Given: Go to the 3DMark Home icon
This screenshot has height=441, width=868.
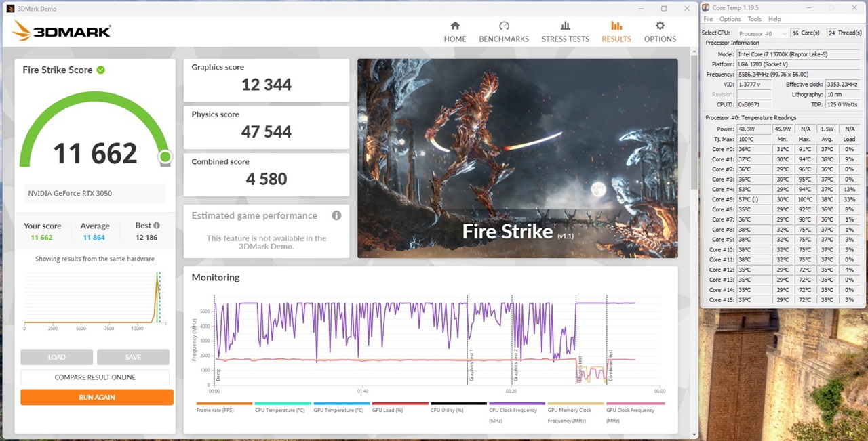Looking at the screenshot, I should [455, 26].
